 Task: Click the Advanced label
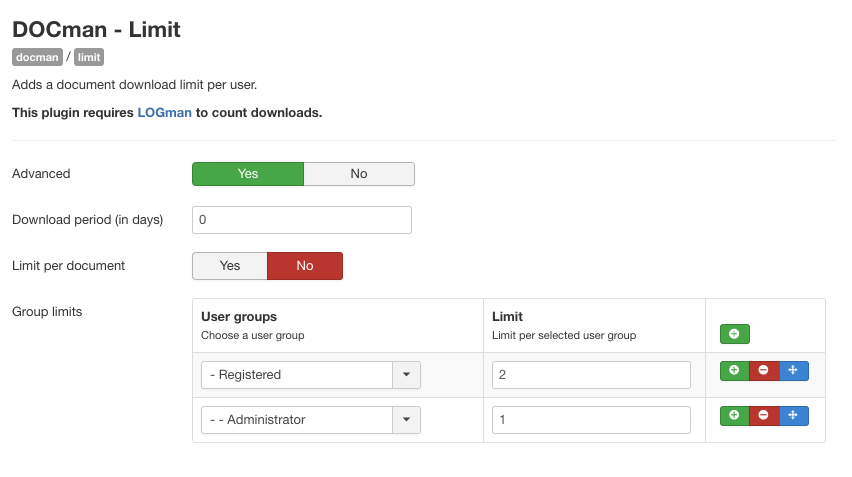(41, 174)
